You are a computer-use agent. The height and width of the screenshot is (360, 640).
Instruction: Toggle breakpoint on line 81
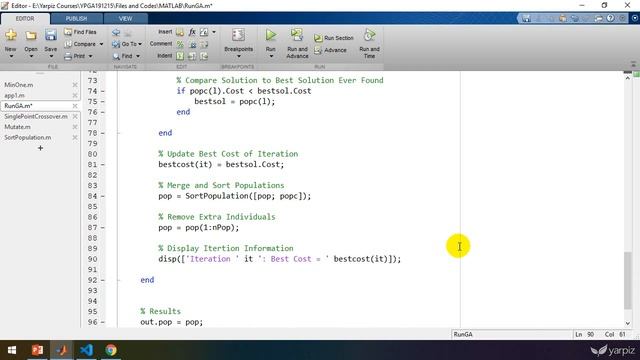coord(103,164)
